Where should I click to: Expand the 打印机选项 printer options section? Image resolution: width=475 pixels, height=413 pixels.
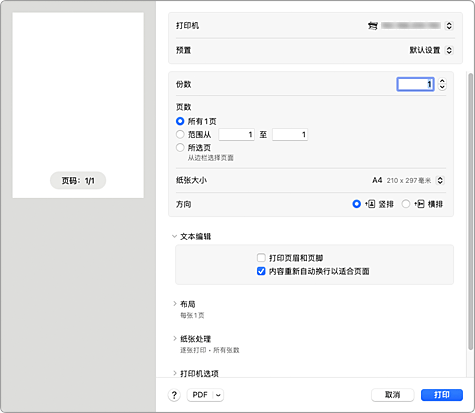pos(175,373)
